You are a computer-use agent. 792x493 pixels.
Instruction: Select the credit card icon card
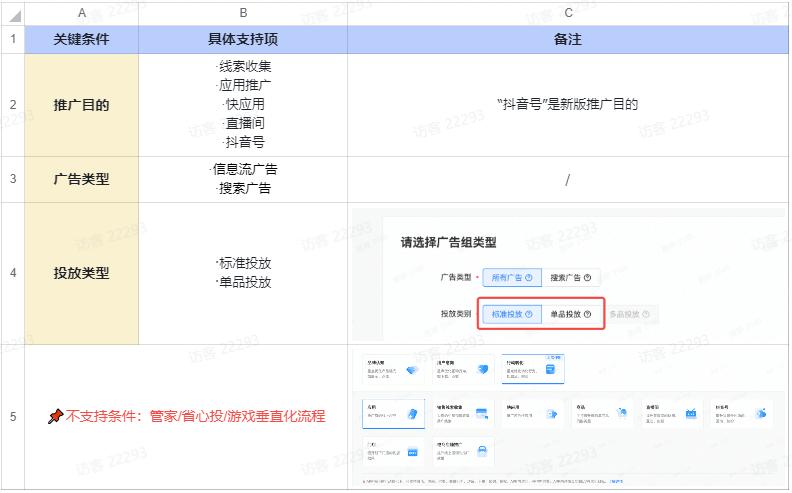click(463, 414)
